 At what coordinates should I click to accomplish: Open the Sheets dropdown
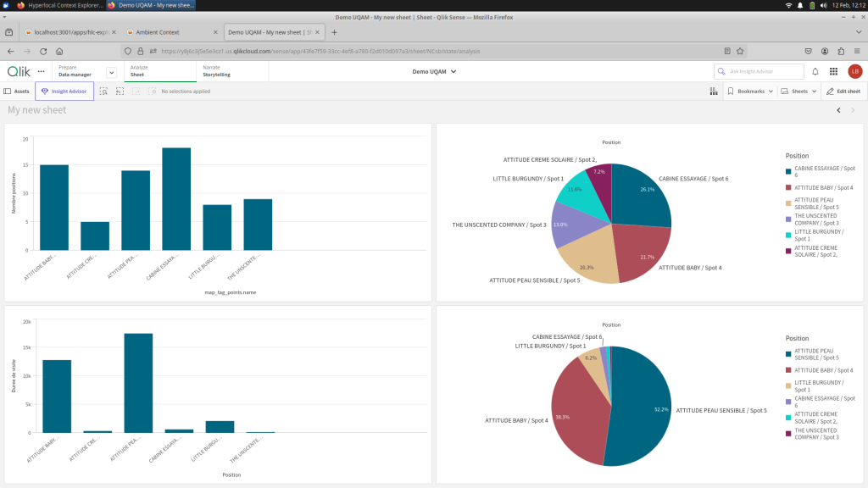coord(798,91)
